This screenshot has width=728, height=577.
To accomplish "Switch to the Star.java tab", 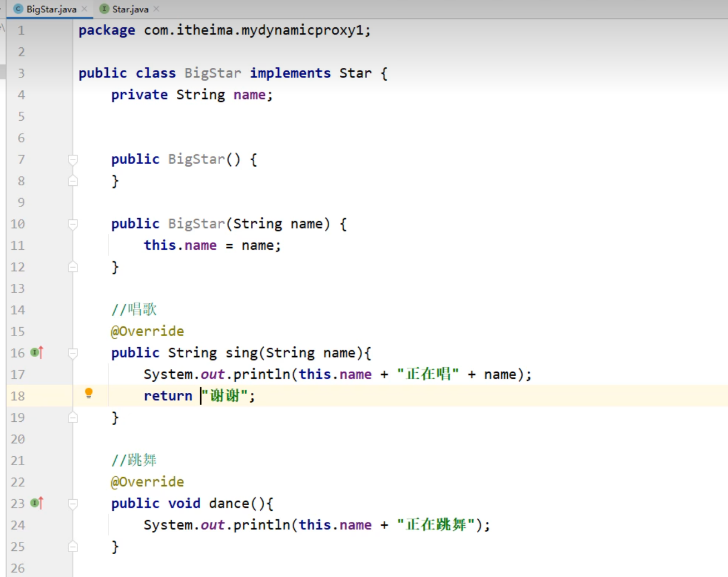I will click(x=130, y=9).
